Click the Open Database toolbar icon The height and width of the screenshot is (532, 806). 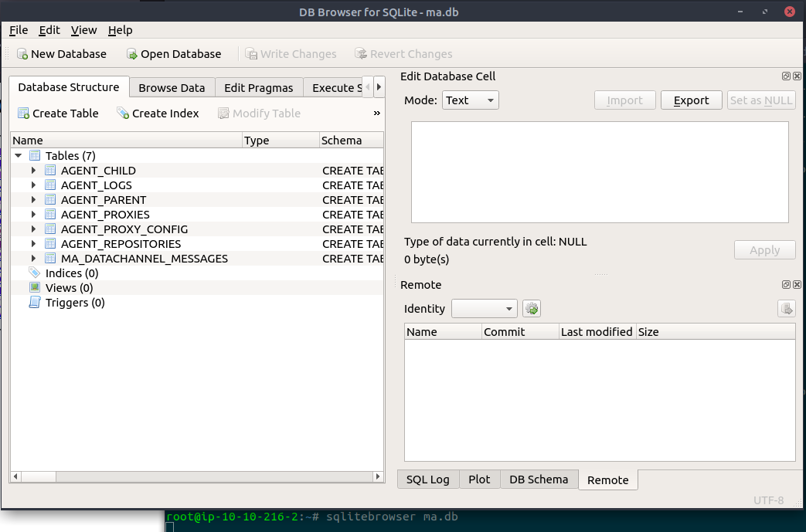point(132,54)
